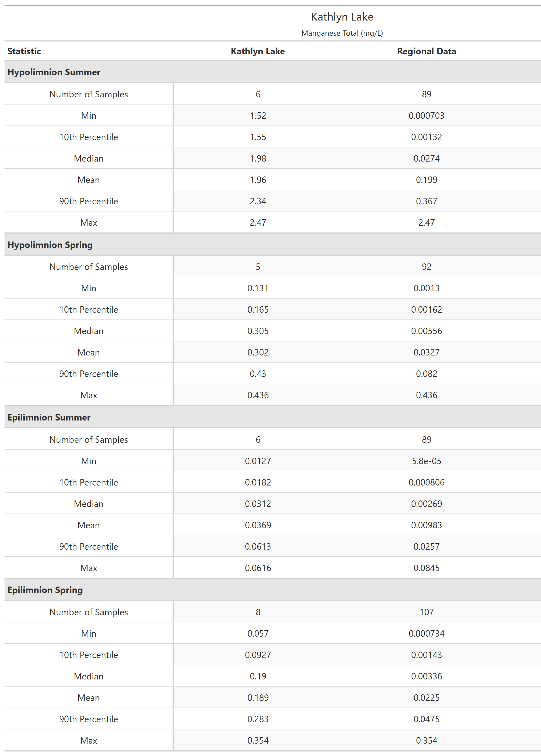Click the 0.305 median cell
Screen dimensions: 541x756
tap(258, 331)
